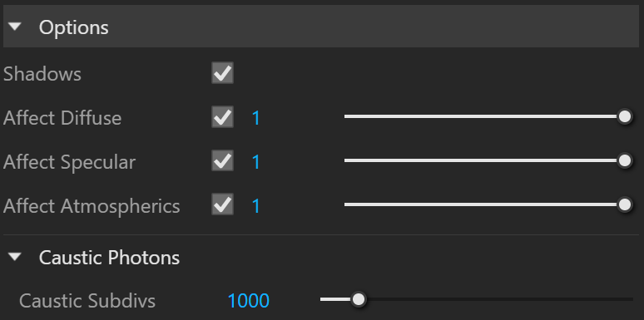Select the Affect Atmospherics value field

click(256, 205)
